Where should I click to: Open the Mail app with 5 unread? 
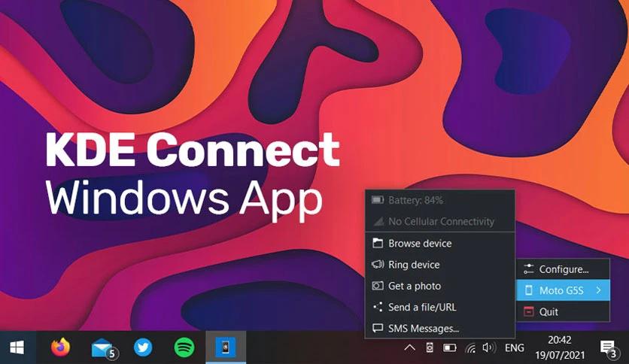[x=104, y=348]
